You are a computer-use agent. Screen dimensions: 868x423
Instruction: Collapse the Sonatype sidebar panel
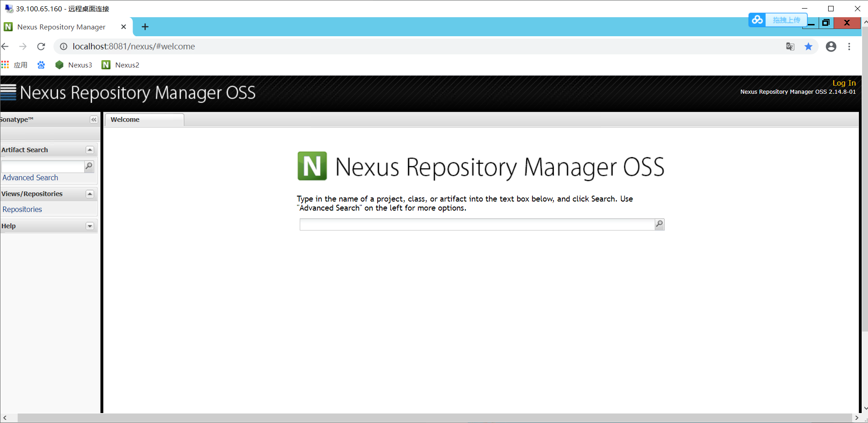pos(94,120)
